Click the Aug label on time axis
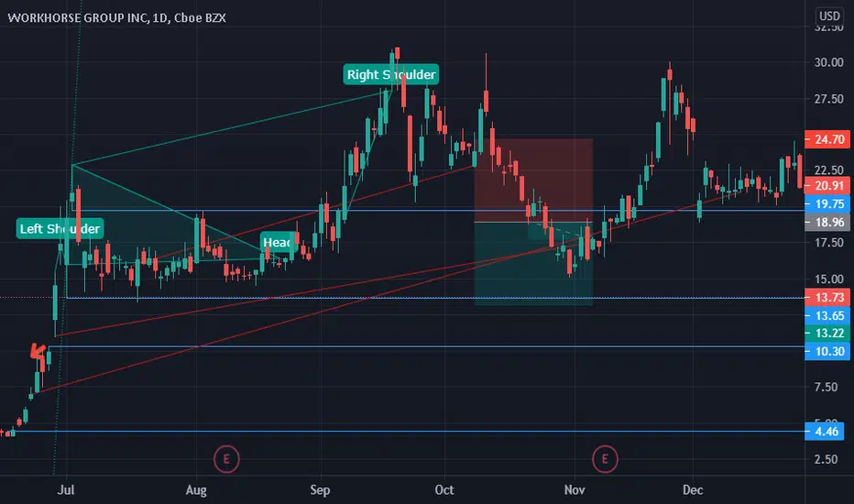The height and width of the screenshot is (504, 854). [196, 490]
